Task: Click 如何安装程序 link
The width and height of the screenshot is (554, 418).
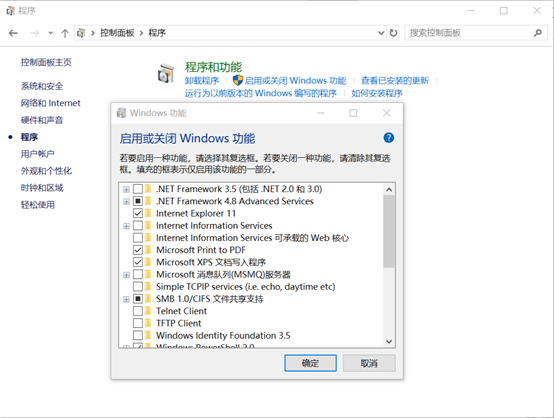Action: [377, 94]
